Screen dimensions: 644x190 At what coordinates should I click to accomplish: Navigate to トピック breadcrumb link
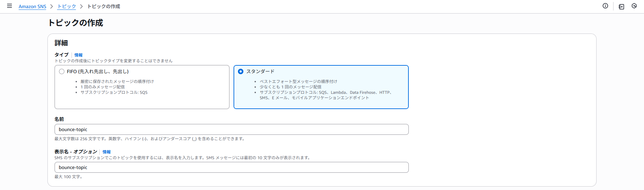pyautogui.click(x=67, y=6)
